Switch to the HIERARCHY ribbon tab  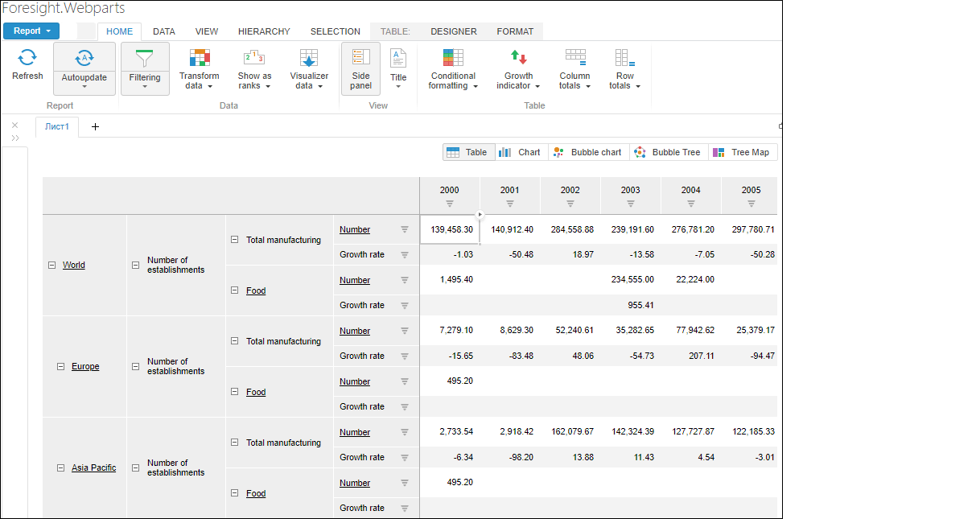pyautogui.click(x=264, y=31)
